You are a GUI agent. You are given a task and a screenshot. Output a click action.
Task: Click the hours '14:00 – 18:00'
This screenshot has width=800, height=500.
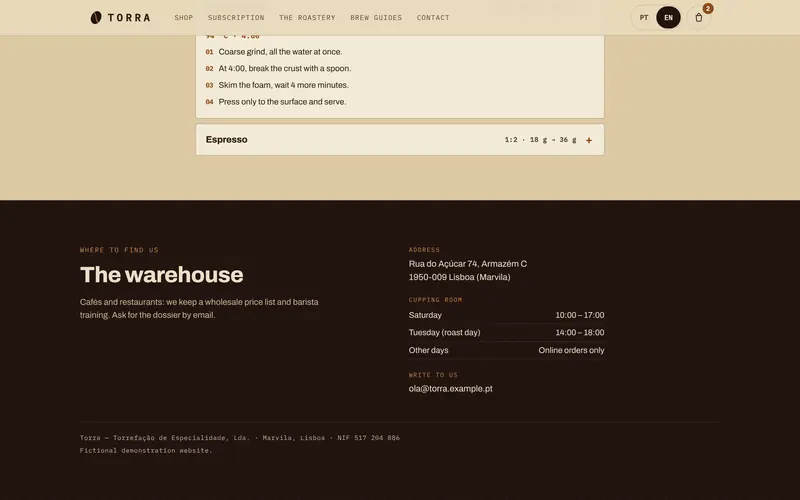pos(580,333)
